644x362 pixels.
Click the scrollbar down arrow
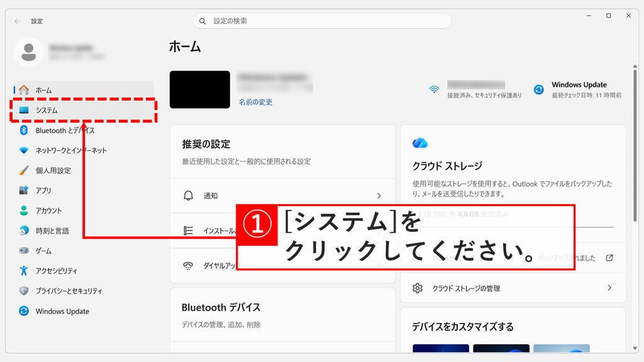pos(635,348)
